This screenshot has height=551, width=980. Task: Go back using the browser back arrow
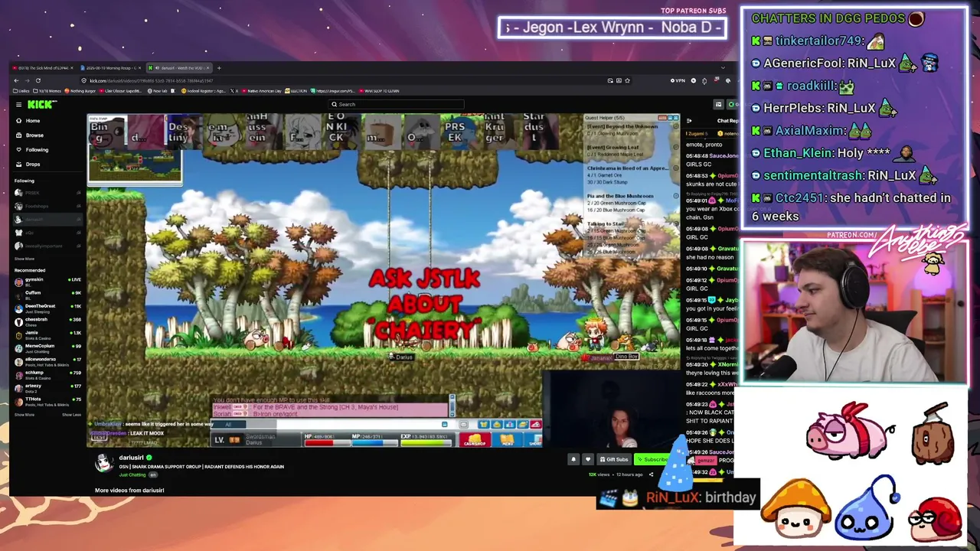click(x=16, y=80)
